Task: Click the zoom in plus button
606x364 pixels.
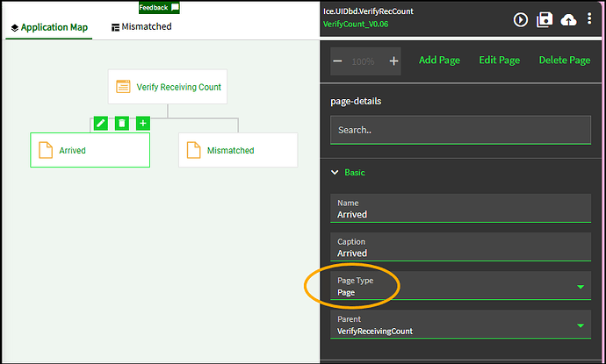Action: (393, 61)
